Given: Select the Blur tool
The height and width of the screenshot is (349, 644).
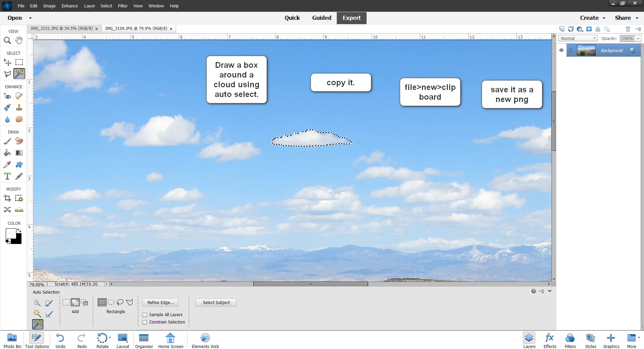Looking at the screenshot, I should point(7,119).
